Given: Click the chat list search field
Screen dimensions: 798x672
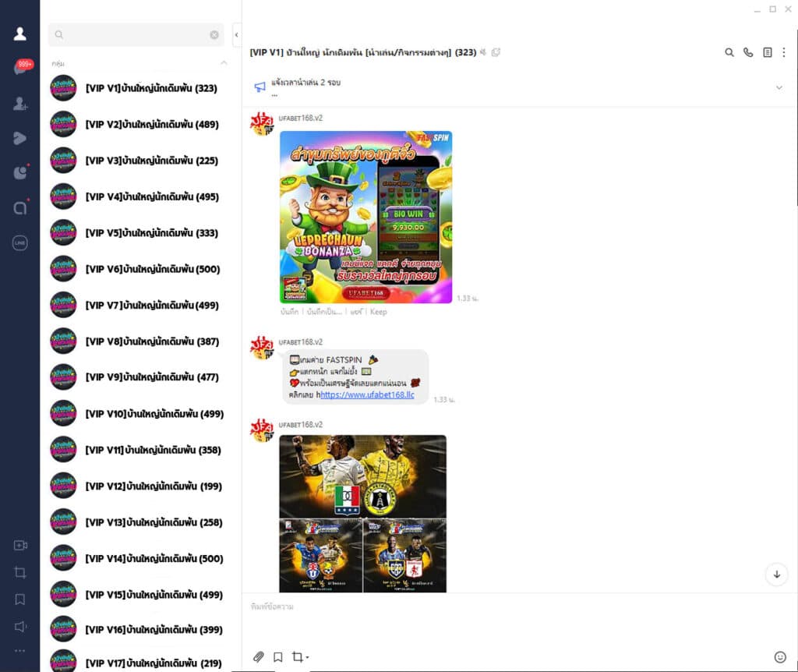Looking at the screenshot, I should [136, 34].
